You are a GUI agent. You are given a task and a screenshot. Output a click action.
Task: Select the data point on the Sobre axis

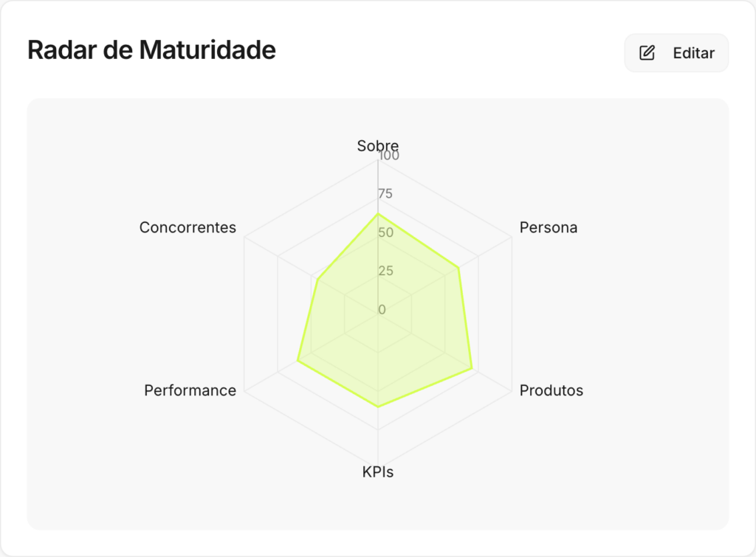click(x=378, y=214)
